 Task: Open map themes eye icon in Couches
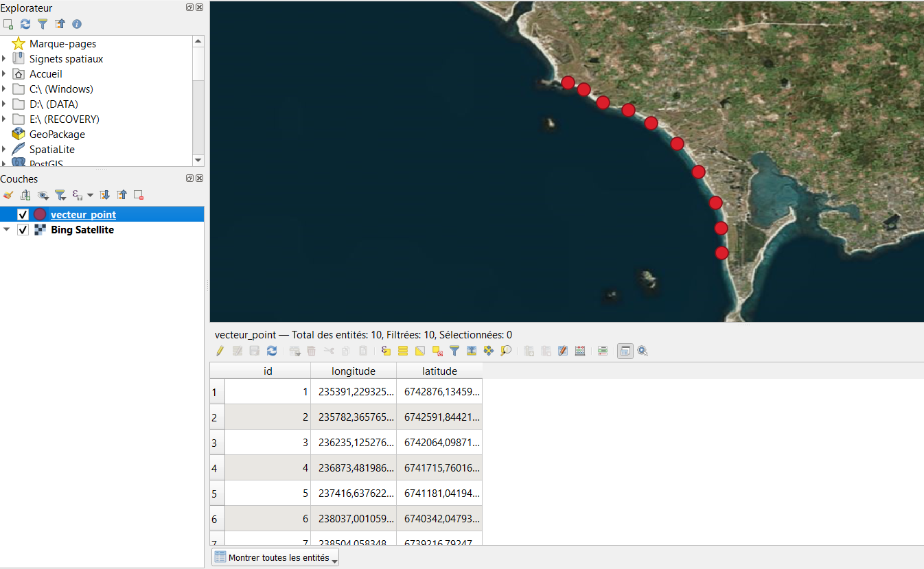pos(43,195)
